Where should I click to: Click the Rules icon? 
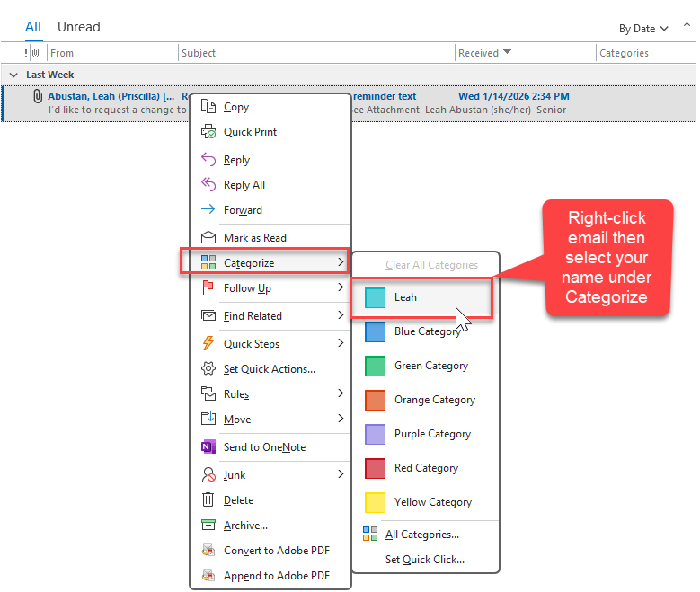pyautogui.click(x=208, y=393)
